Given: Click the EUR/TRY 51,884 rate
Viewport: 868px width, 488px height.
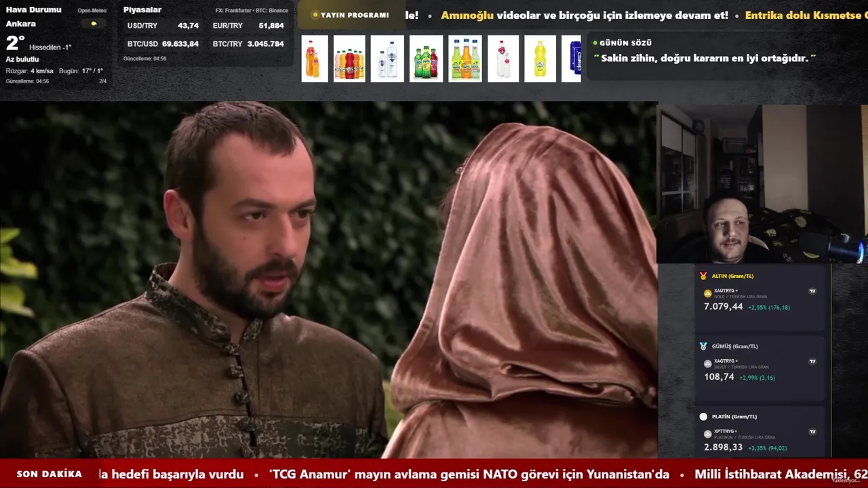Looking at the screenshot, I should (x=248, y=25).
